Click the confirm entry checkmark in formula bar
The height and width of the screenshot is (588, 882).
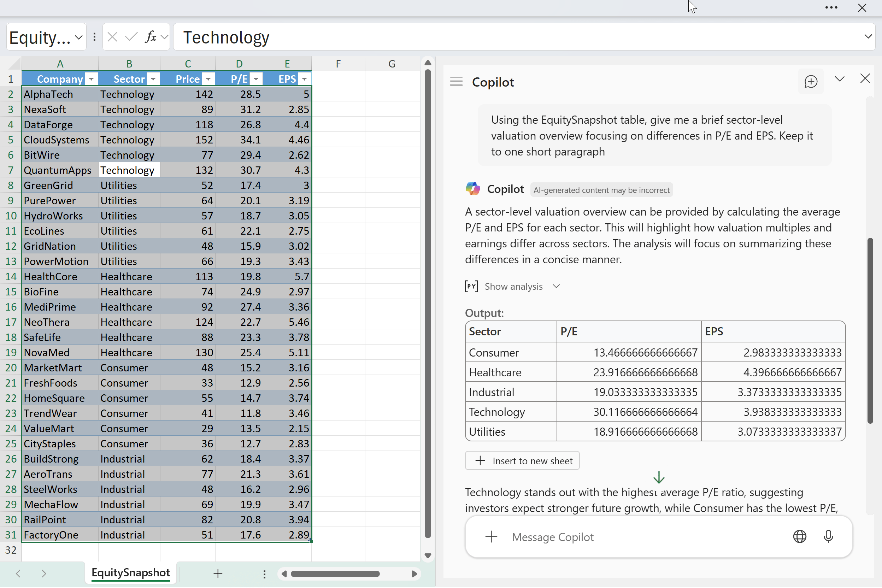tap(131, 37)
